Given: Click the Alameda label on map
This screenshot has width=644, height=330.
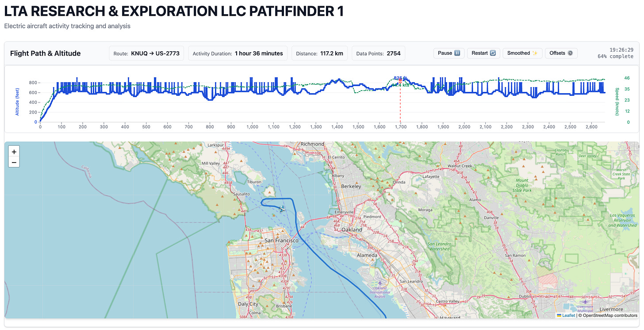Looking at the screenshot, I should (367, 255).
